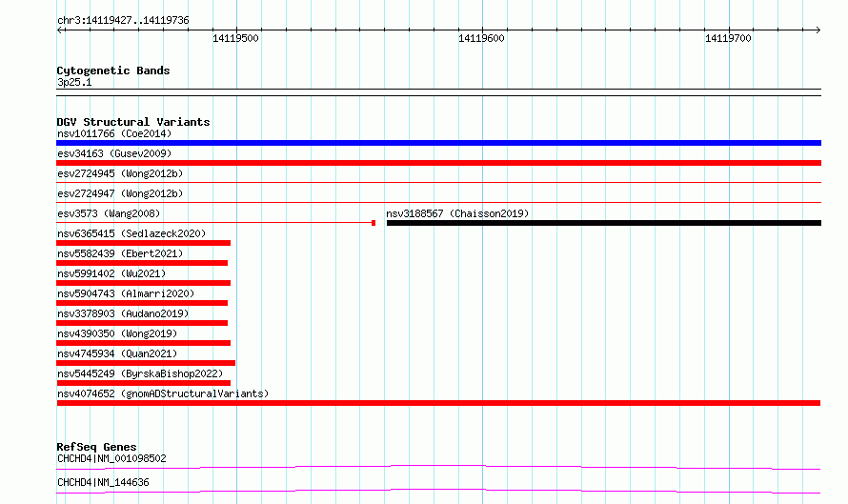The image size is (848, 504).
Task: Click ruler position label 14119500
Action: (235, 38)
